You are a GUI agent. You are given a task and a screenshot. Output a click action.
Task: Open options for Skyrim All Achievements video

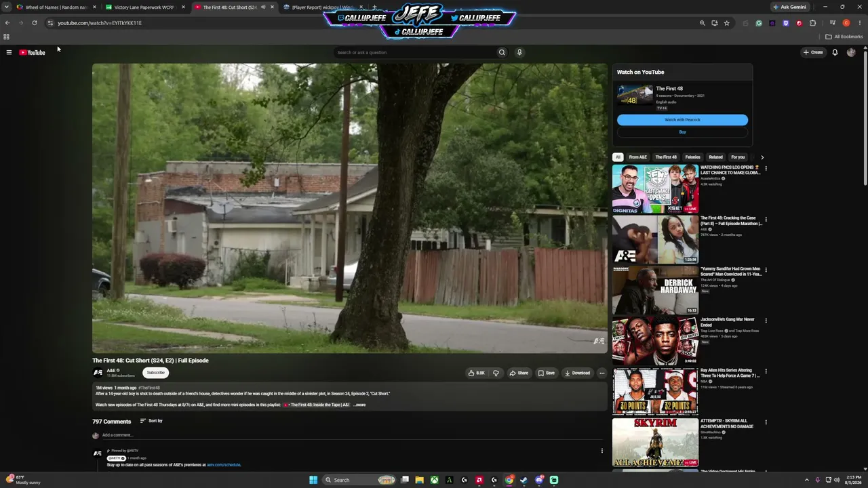pyautogui.click(x=766, y=422)
